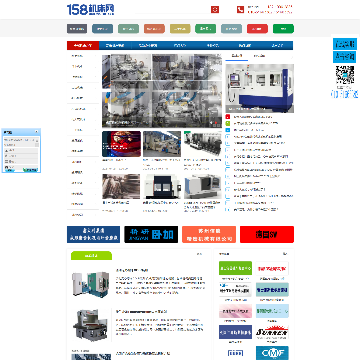Click the red numbered badge in the news list

pyautogui.click(x=228, y=117)
